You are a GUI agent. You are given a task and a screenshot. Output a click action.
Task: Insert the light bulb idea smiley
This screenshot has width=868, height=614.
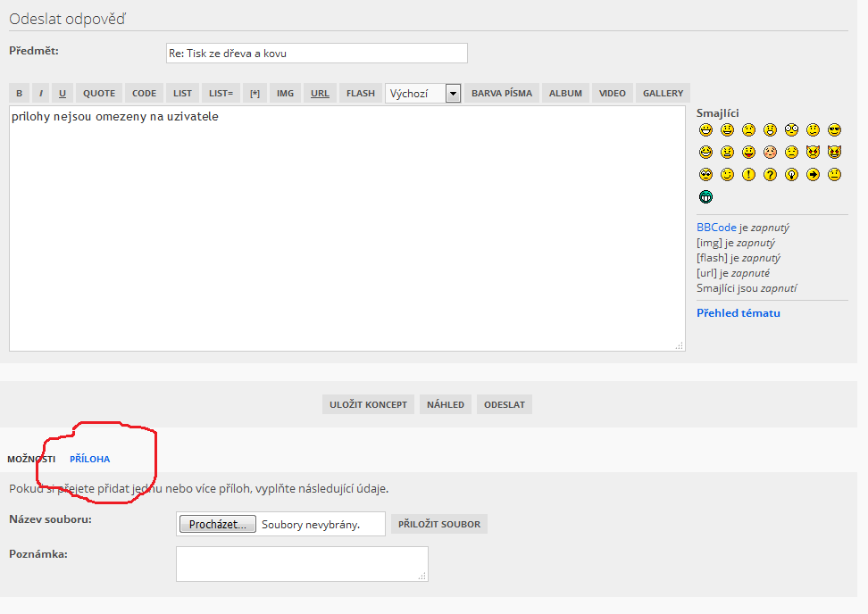point(791,175)
